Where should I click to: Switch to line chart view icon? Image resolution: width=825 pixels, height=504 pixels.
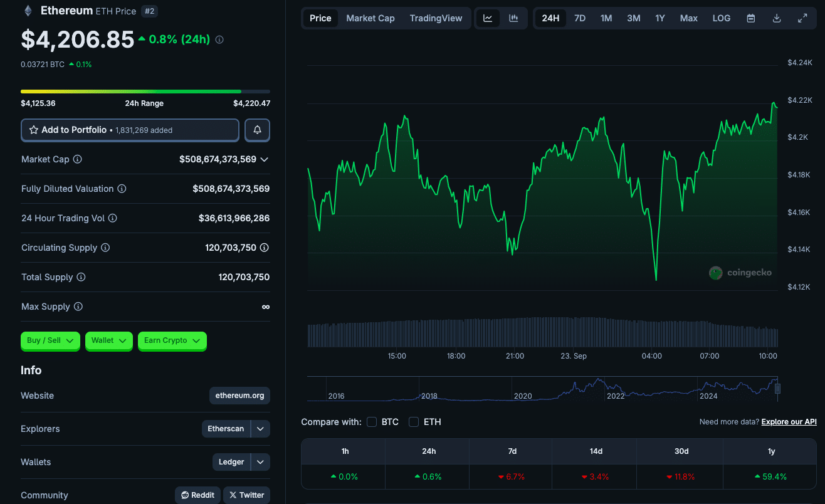488,18
